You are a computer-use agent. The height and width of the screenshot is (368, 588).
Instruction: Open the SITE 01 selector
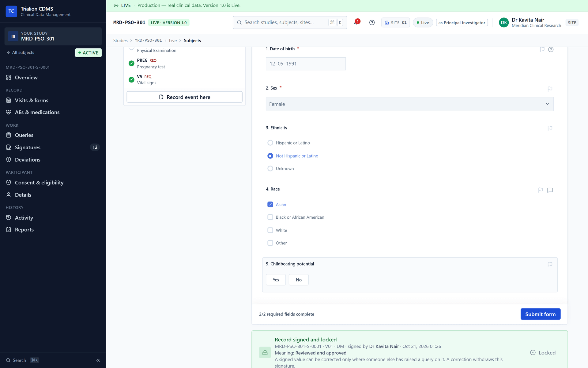tap(395, 22)
